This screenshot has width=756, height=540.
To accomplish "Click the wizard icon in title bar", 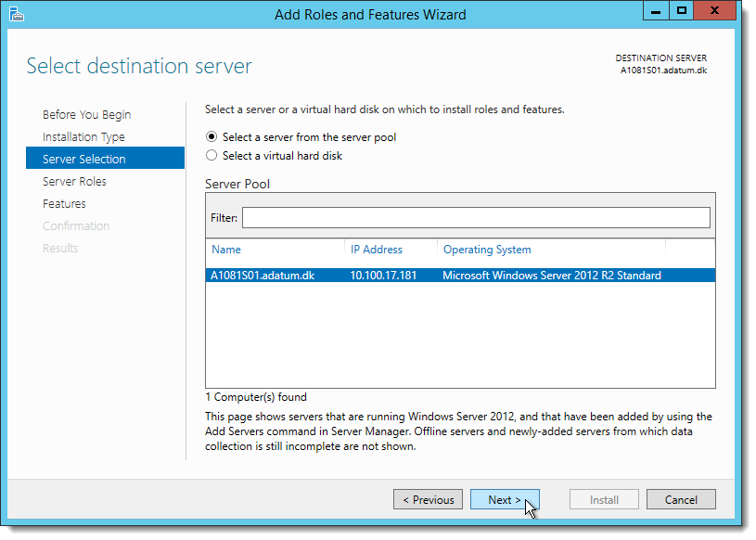I will pos(17,15).
